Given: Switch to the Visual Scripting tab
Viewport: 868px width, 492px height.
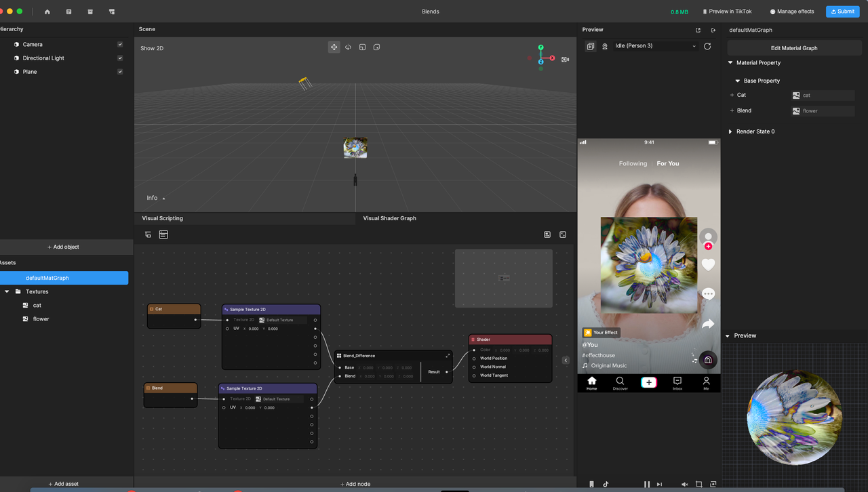Looking at the screenshot, I should [x=162, y=218].
